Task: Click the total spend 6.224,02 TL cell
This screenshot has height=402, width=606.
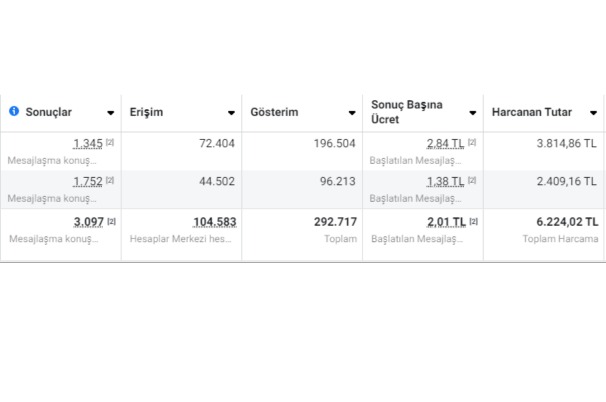Action: [566, 222]
